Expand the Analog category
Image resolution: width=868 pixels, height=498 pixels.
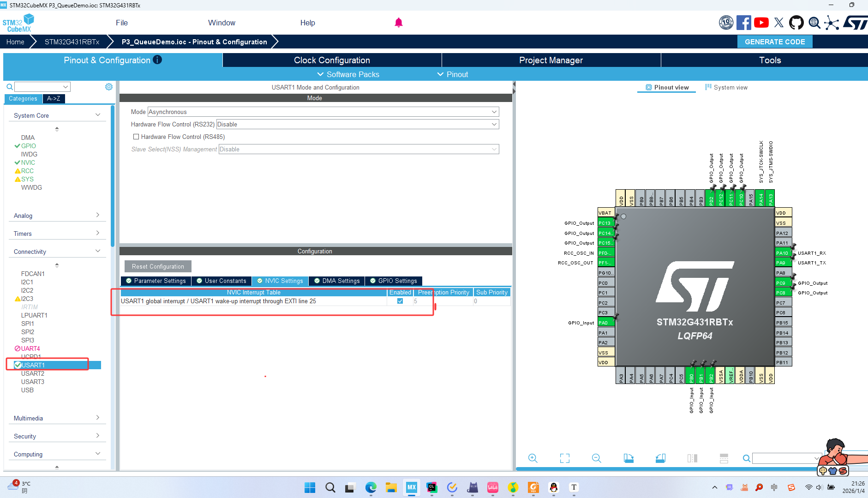click(97, 215)
